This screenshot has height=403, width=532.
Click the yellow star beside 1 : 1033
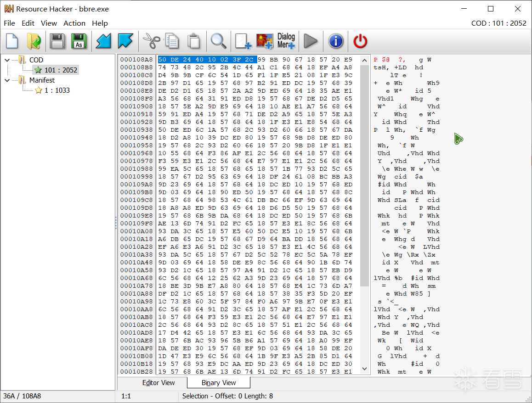coord(39,90)
